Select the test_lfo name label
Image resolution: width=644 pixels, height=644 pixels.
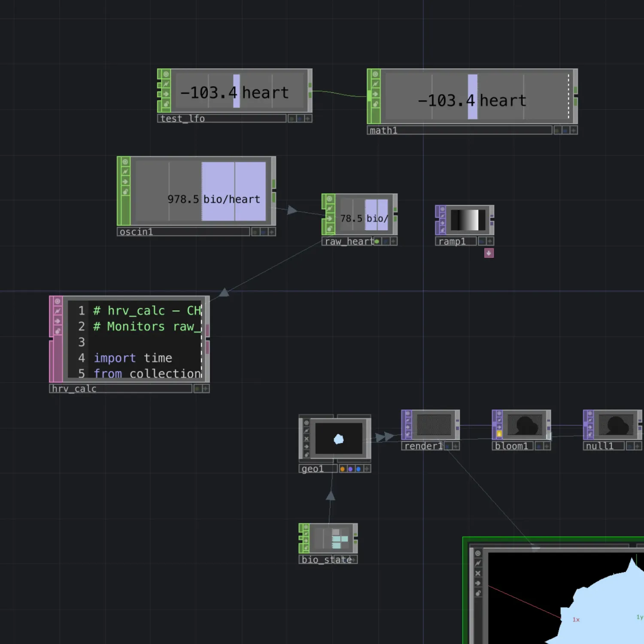point(222,118)
